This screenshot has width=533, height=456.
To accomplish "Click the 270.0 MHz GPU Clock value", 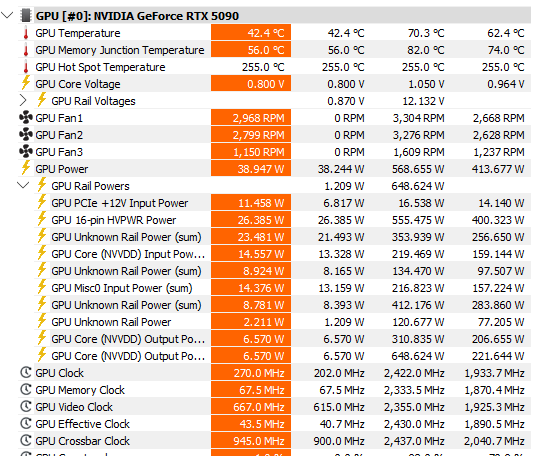I will [x=251, y=373].
